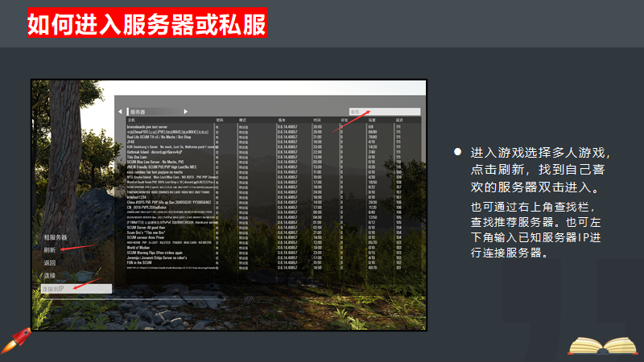
Task: Click the right arrow beside 服务器
Action: point(186,112)
